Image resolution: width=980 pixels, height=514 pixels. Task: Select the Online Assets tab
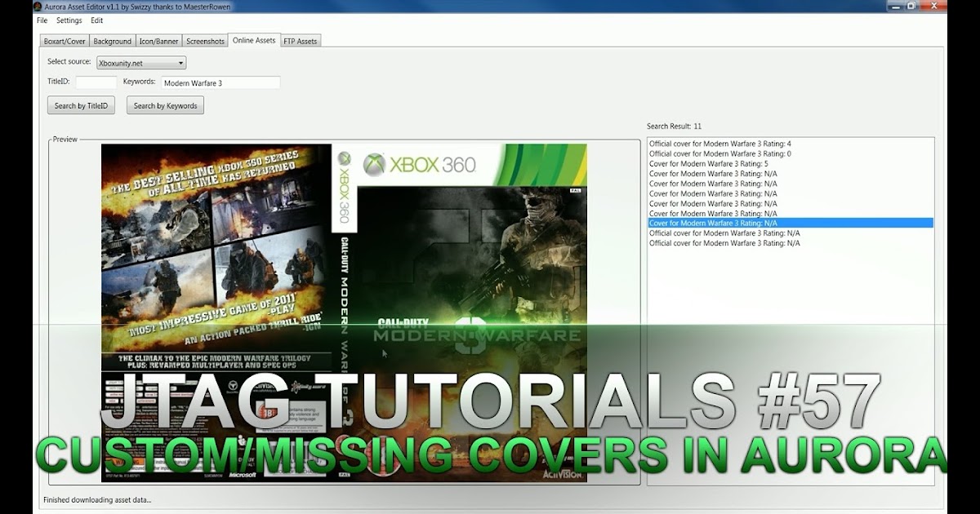point(254,40)
